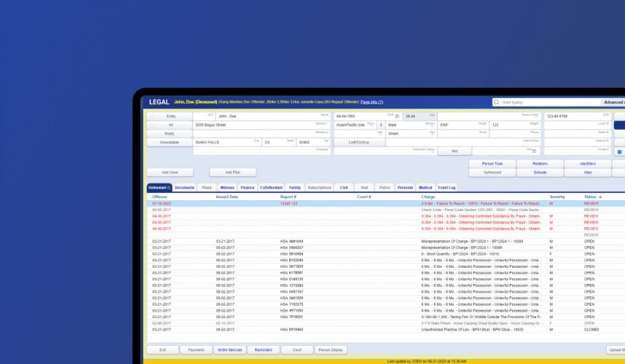Screen dimensions: 625x364
Task: Select the CoDefendant tab
Action: (270, 188)
